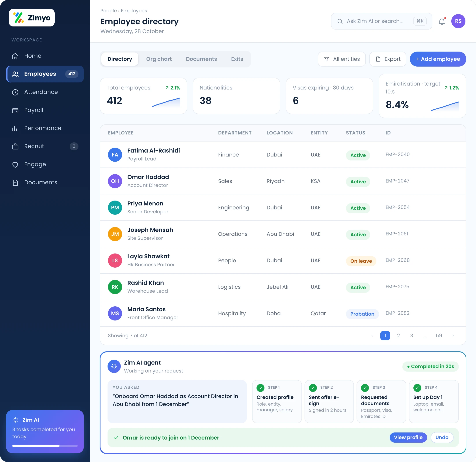Open the Exits tab
Image resolution: width=476 pixels, height=462 pixels.
(237, 59)
